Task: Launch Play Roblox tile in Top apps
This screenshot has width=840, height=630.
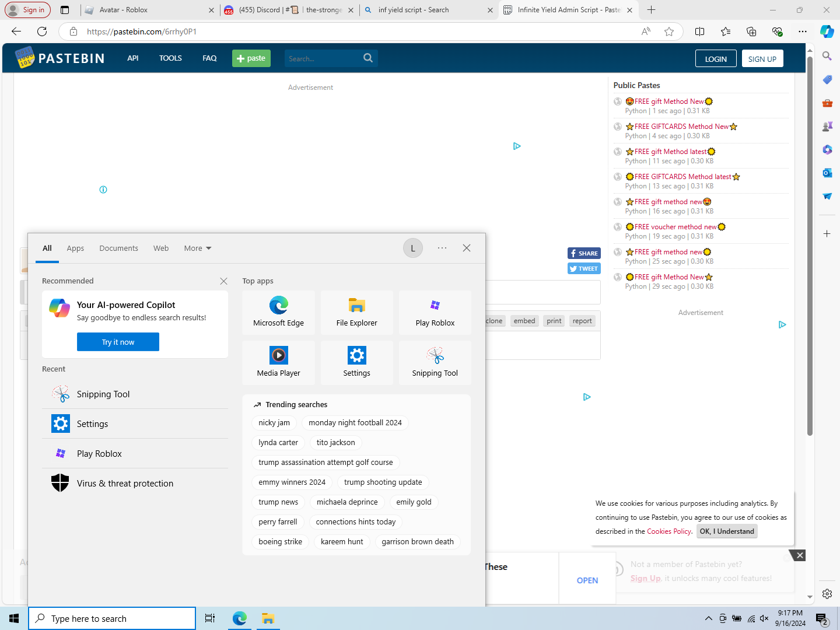Action: 435,313
